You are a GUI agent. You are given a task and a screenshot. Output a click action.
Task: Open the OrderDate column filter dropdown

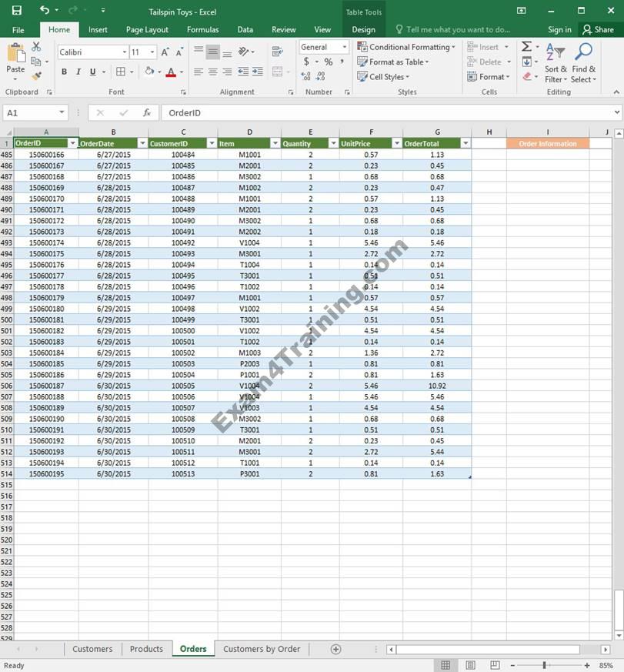coord(142,143)
